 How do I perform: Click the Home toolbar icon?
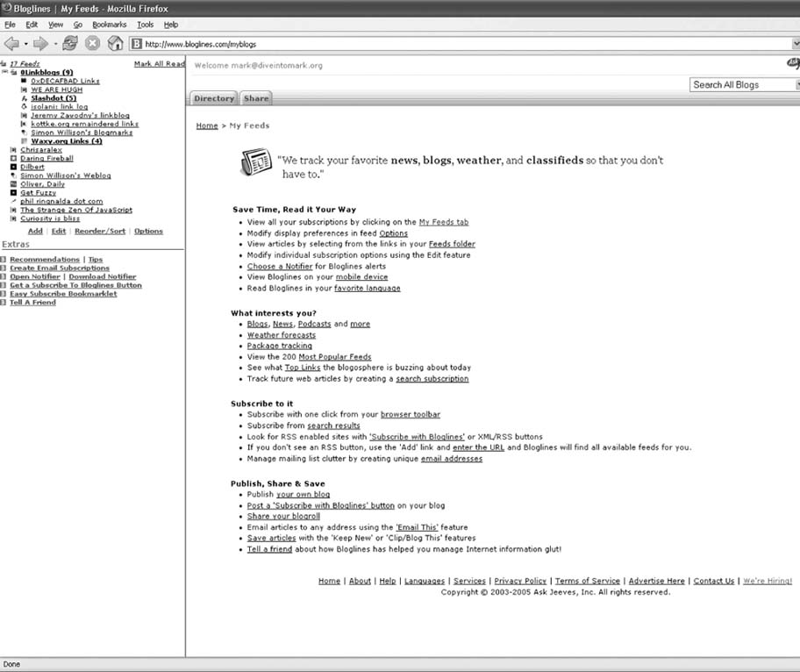(x=115, y=44)
